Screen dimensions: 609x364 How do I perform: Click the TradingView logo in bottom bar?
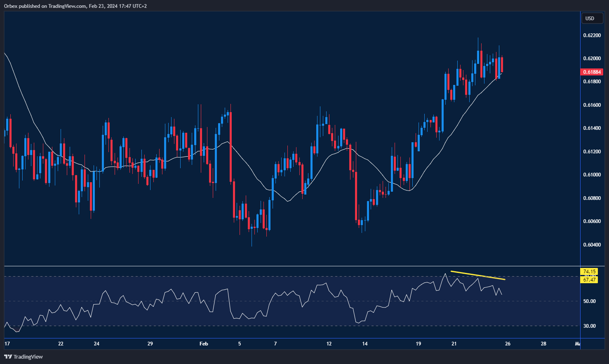click(x=7, y=357)
